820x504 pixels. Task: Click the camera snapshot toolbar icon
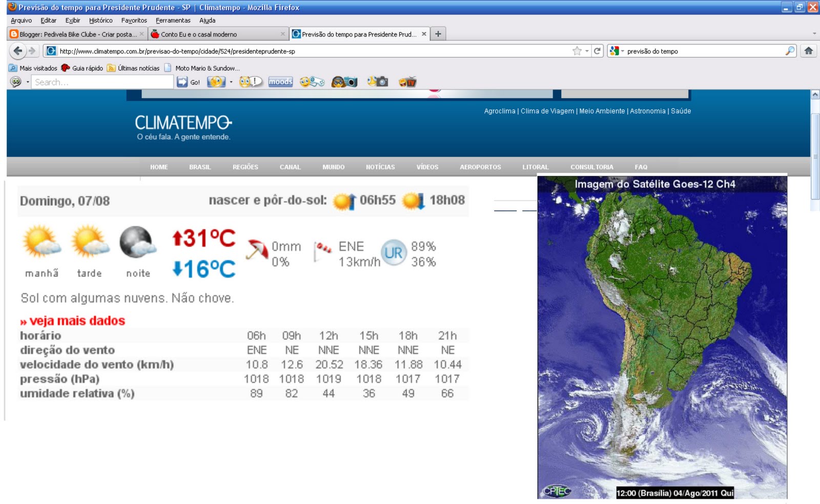click(378, 82)
